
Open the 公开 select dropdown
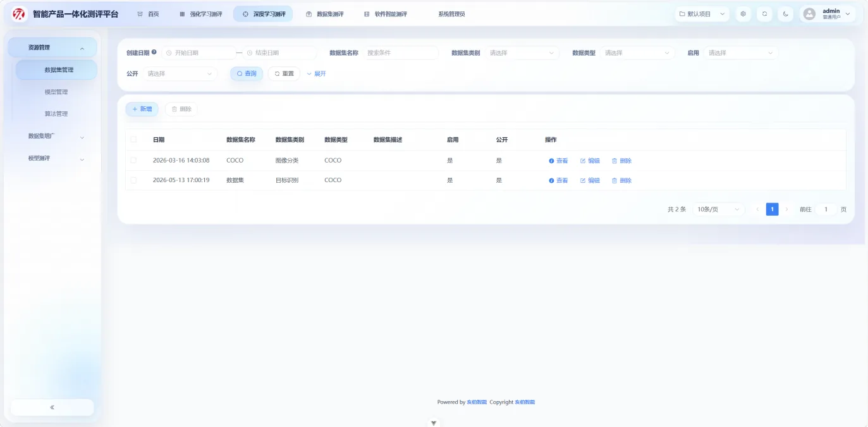click(x=180, y=74)
